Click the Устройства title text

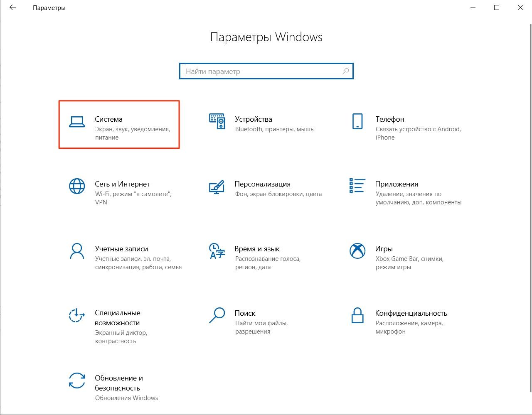(x=254, y=119)
